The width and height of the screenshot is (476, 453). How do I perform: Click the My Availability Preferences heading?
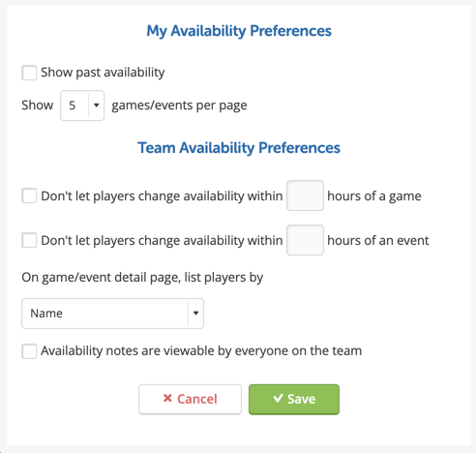239,31
